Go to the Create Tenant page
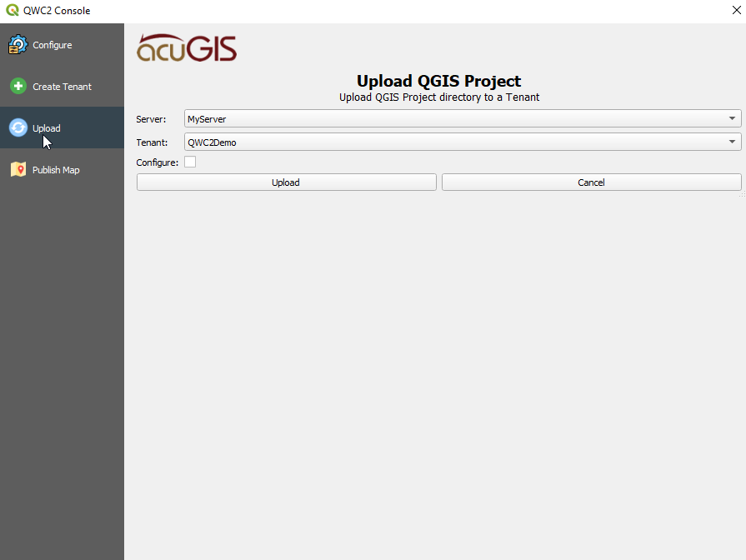746x560 pixels. (62, 87)
